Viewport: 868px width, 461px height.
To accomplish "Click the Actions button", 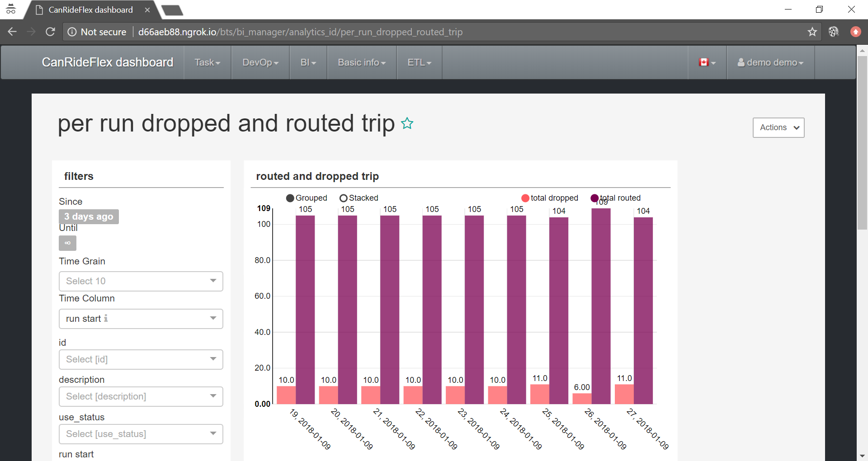I will 778,127.
